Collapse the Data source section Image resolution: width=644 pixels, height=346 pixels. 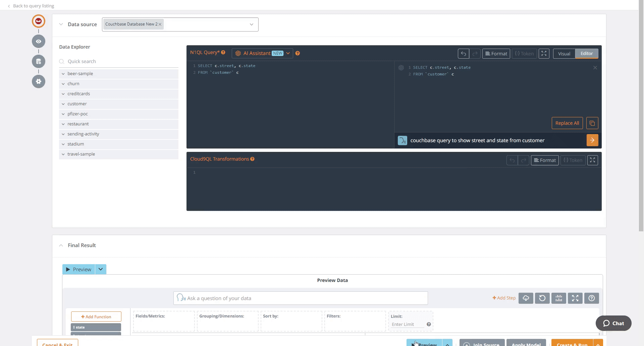(x=61, y=24)
